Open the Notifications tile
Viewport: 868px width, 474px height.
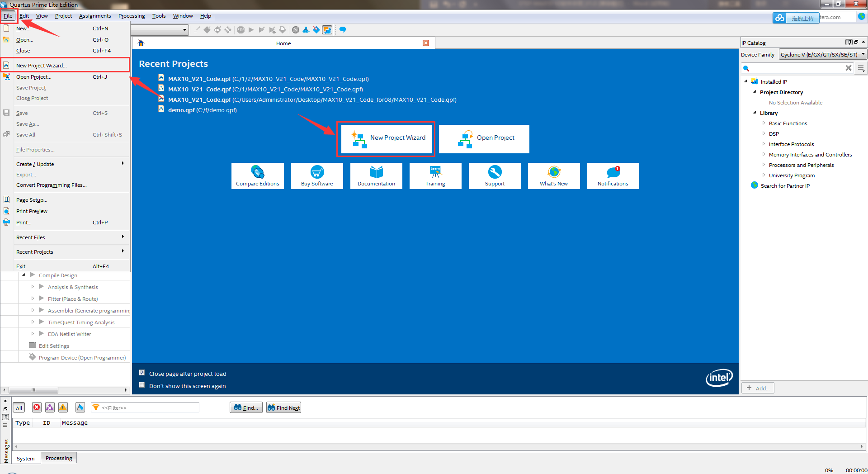[x=613, y=176]
